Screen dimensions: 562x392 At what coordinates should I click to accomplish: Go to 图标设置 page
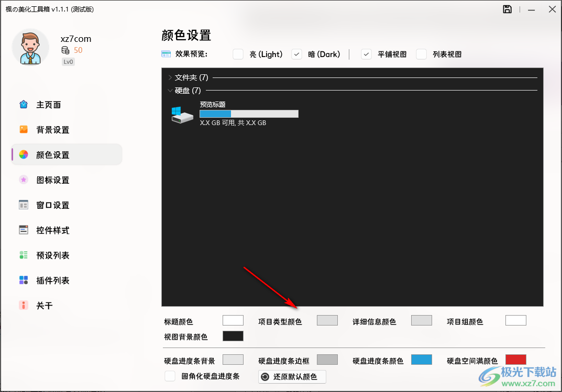point(67,180)
